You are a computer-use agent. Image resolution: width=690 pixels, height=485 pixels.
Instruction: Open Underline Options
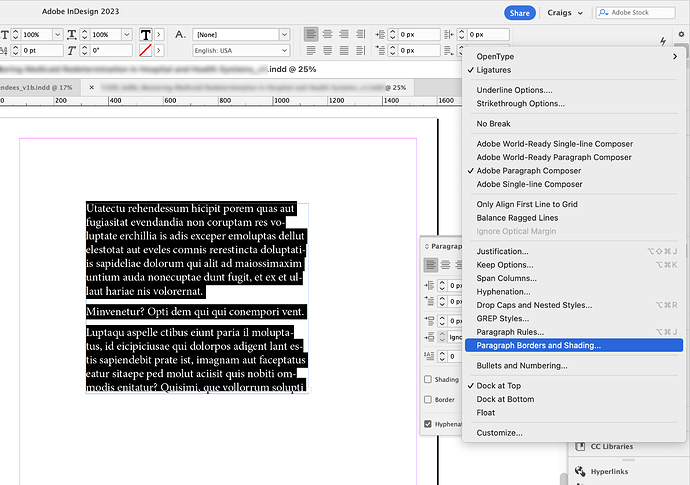[574, 90]
